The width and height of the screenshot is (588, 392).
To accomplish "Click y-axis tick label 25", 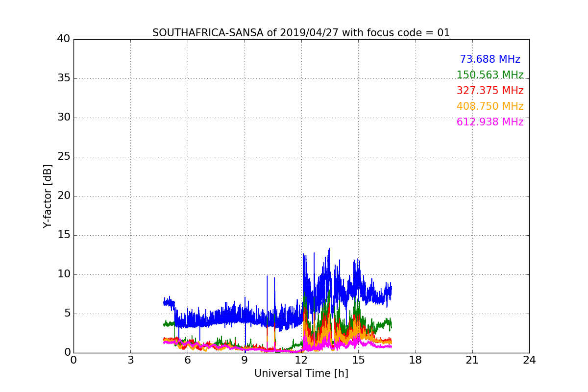I will pyautogui.click(x=64, y=157).
